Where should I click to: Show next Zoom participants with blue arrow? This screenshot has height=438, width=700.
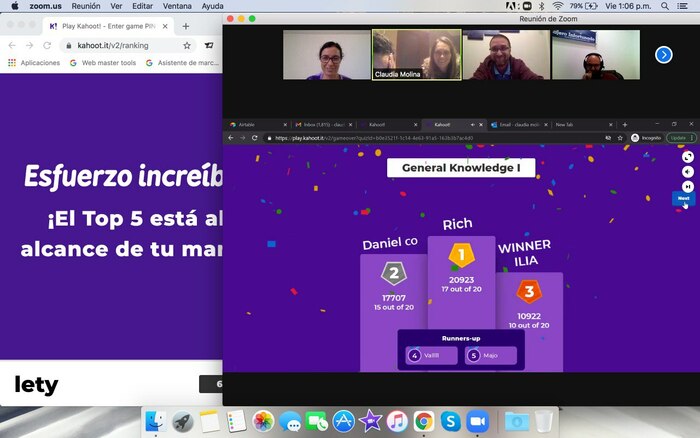click(664, 55)
